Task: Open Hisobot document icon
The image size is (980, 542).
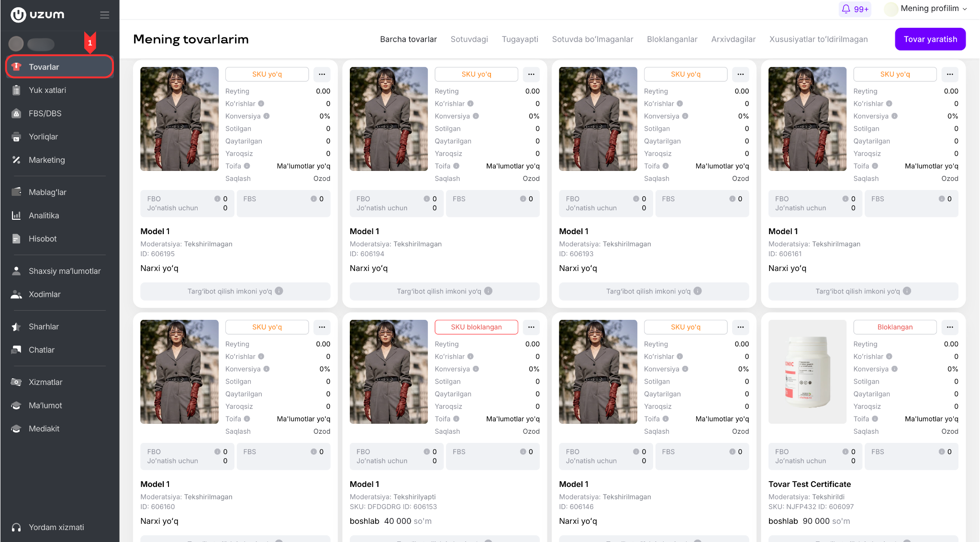Action: (x=16, y=238)
